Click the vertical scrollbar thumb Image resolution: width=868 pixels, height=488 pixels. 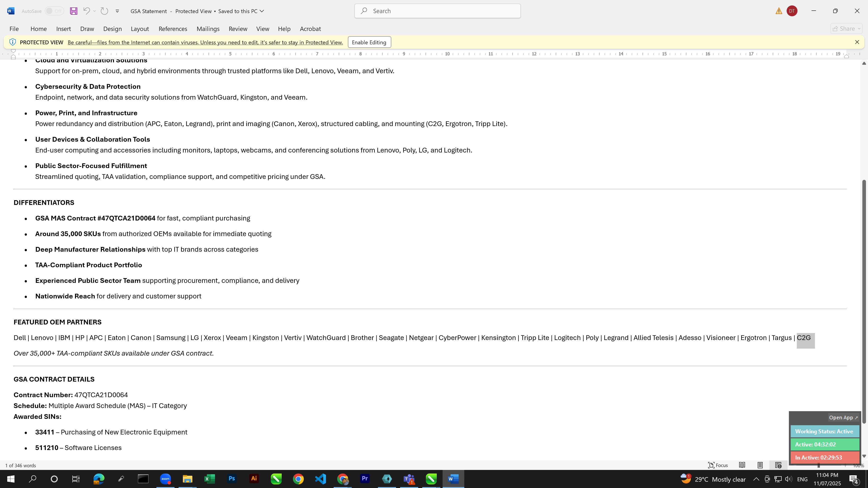coord(864,301)
